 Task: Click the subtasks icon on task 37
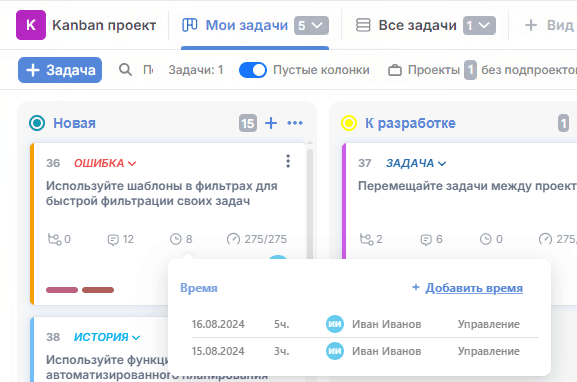point(367,239)
